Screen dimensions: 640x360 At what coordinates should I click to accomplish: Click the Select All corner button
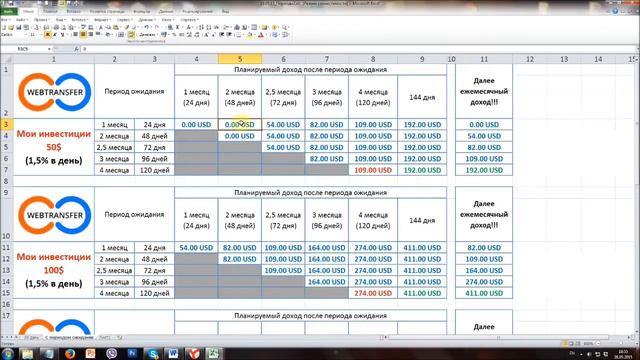7,59
